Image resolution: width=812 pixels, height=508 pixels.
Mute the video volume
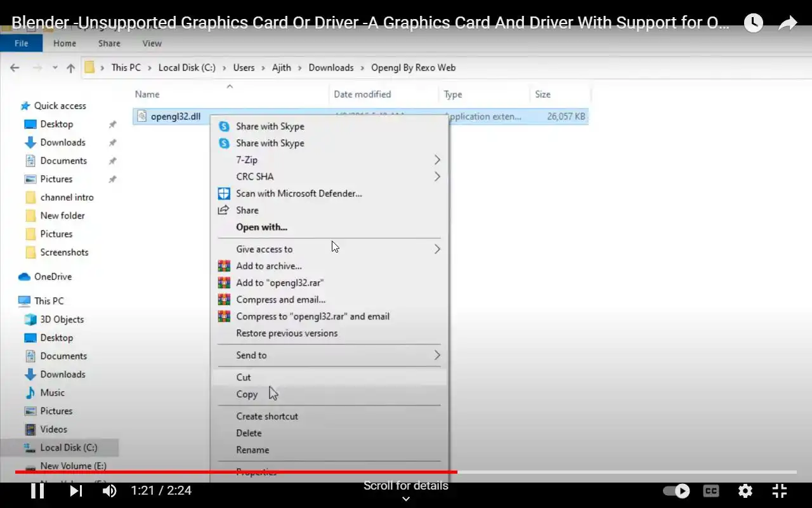pos(110,491)
